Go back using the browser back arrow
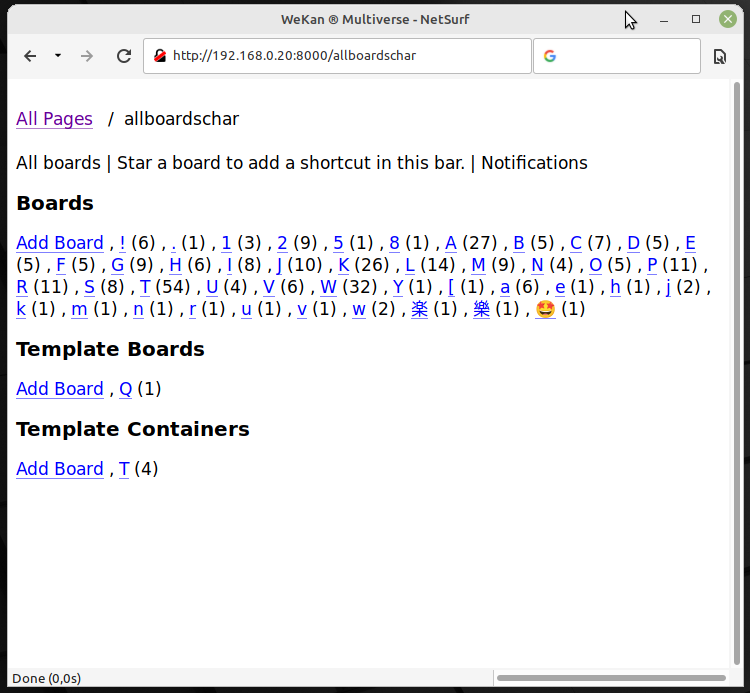 (x=30, y=56)
